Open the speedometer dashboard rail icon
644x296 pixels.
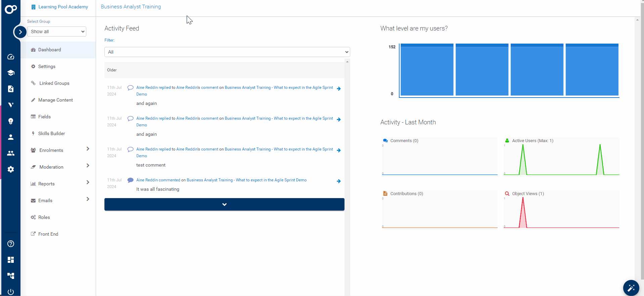click(11, 57)
